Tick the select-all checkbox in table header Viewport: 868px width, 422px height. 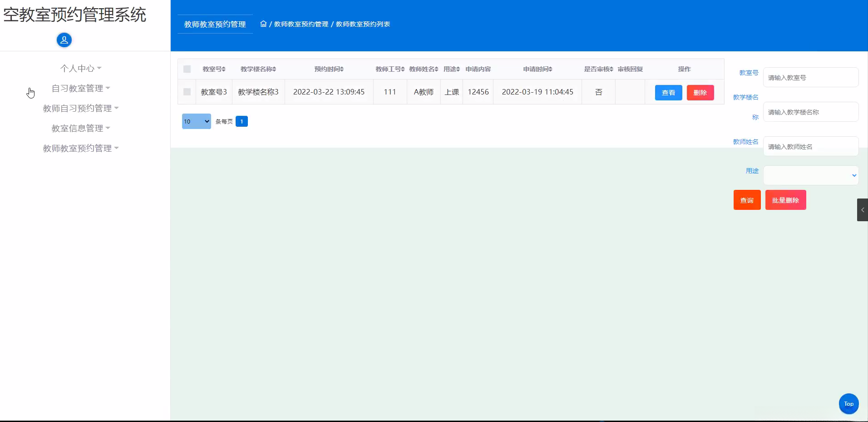point(187,69)
